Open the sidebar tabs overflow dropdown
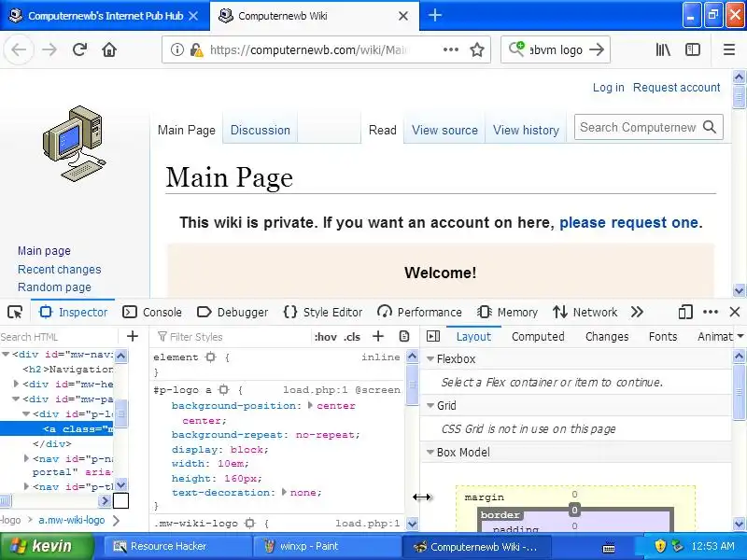Screen dimensions: 747x560 740,336
